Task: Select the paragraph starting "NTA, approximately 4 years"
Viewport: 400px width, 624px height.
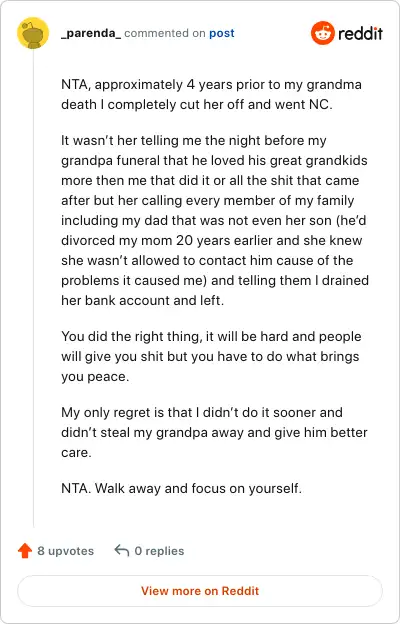Action: point(211,95)
